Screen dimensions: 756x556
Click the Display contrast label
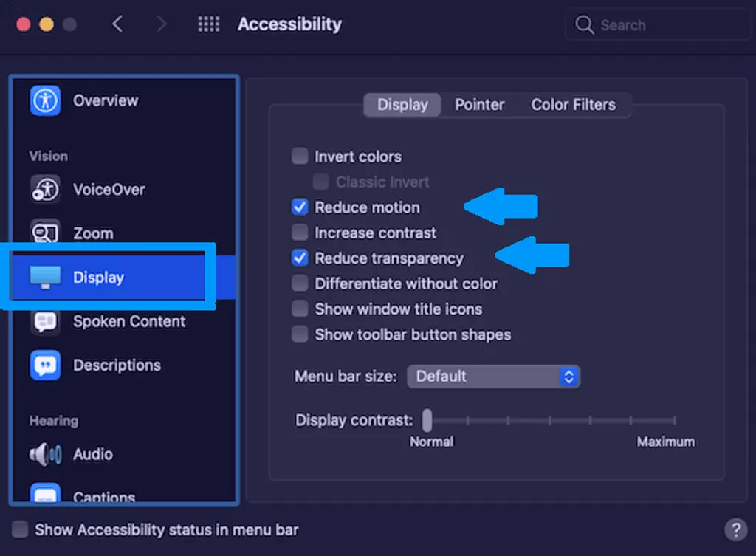pyautogui.click(x=354, y=420)
